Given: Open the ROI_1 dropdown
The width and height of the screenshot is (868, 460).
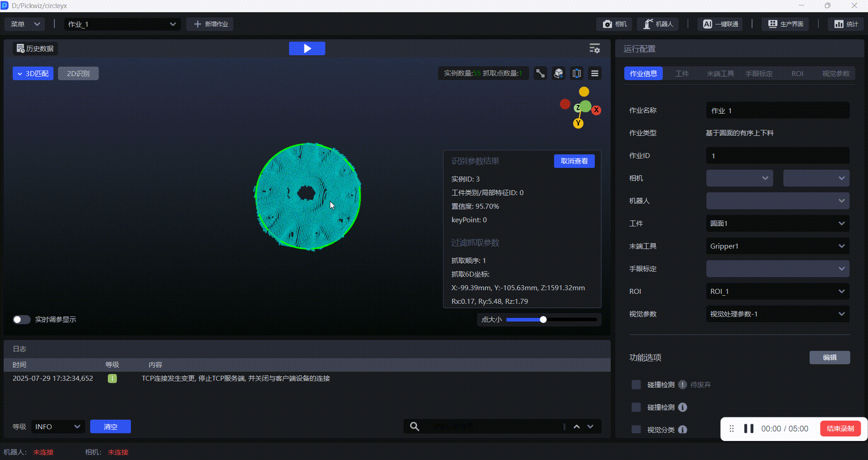Looking at the screenshot, I should point(777,292).
